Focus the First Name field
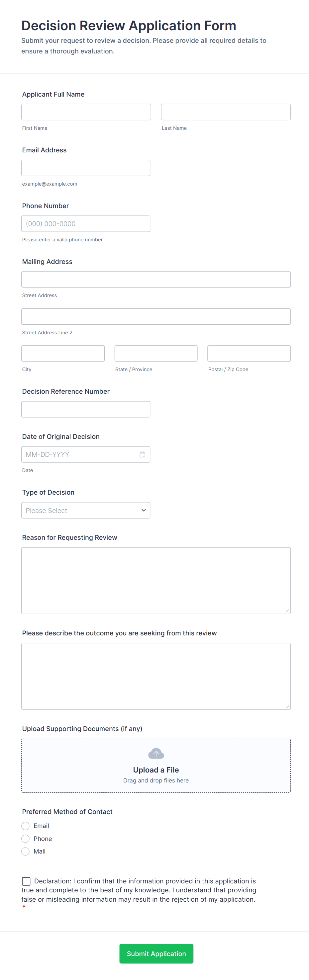This screenshot has width=309, height=980. point(86,112)
